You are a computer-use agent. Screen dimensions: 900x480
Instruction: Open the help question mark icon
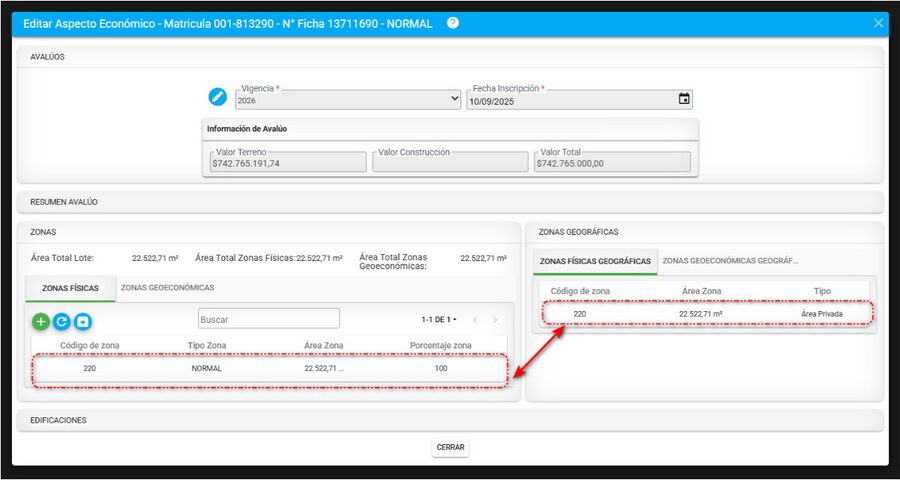(453, 22)
